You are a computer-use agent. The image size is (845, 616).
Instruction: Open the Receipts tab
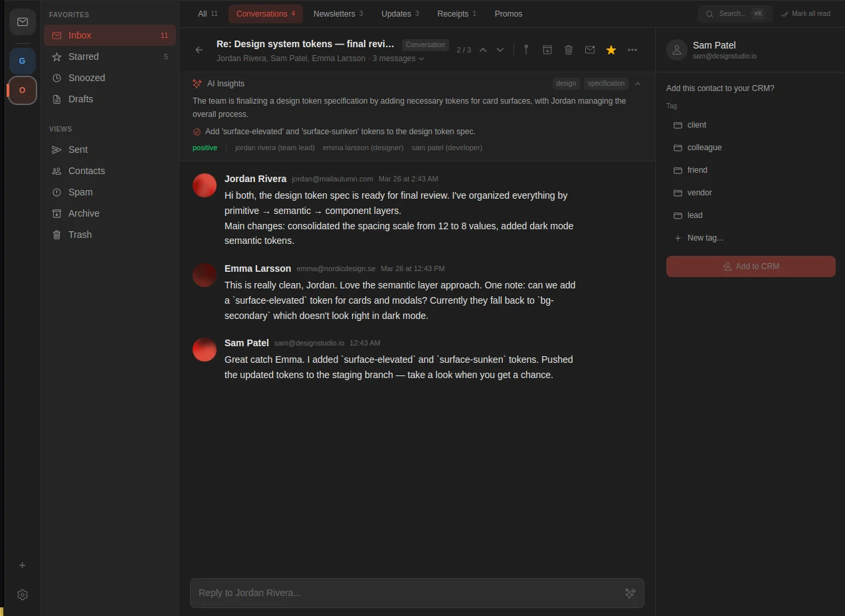(x=452, y=13)
